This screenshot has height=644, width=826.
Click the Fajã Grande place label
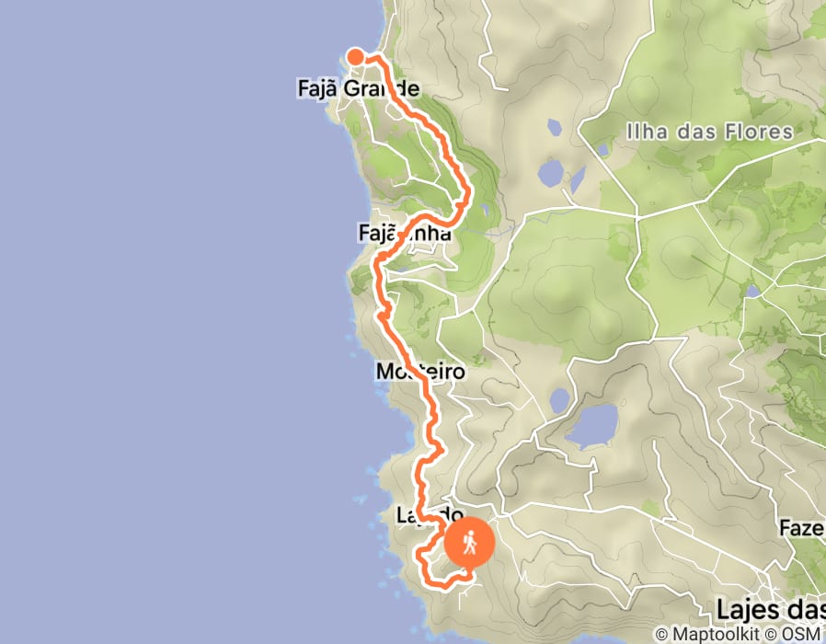click(359, 88)
